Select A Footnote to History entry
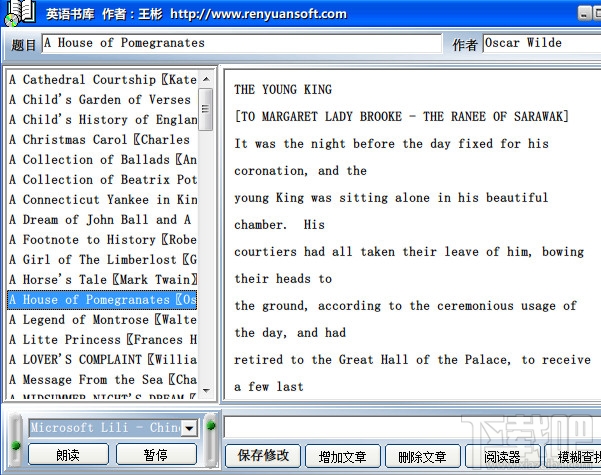Screen dimensions: 601x475 103,240
